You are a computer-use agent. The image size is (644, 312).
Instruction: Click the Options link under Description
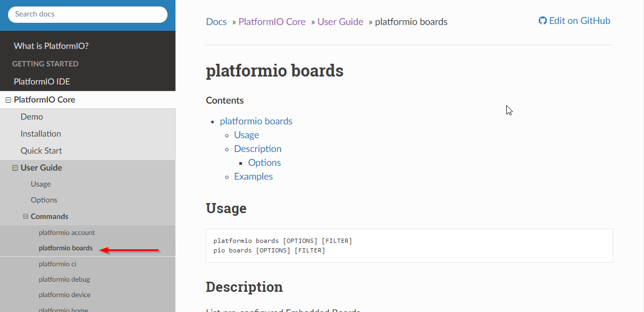264,162
